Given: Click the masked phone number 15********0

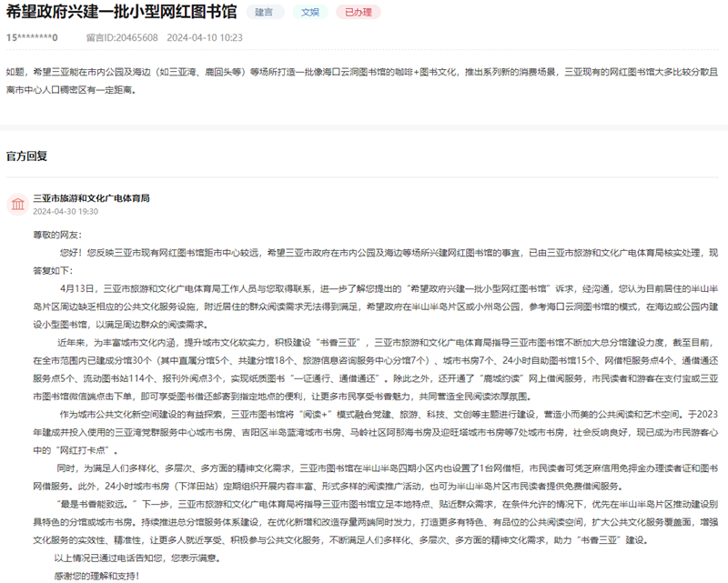Looking at the screenshot, I should click(x=32, y=37).
